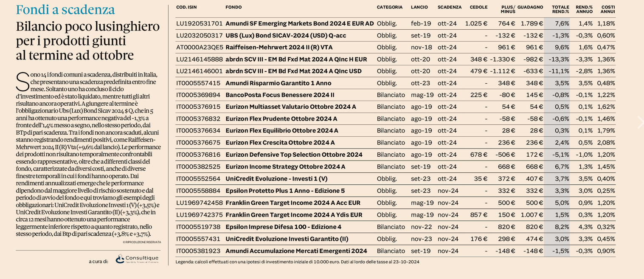Click fund 'Amundi Risparmio Garantito 1 Anno'
This screenshot has height=279, width=644.
[x=278, y=83]
